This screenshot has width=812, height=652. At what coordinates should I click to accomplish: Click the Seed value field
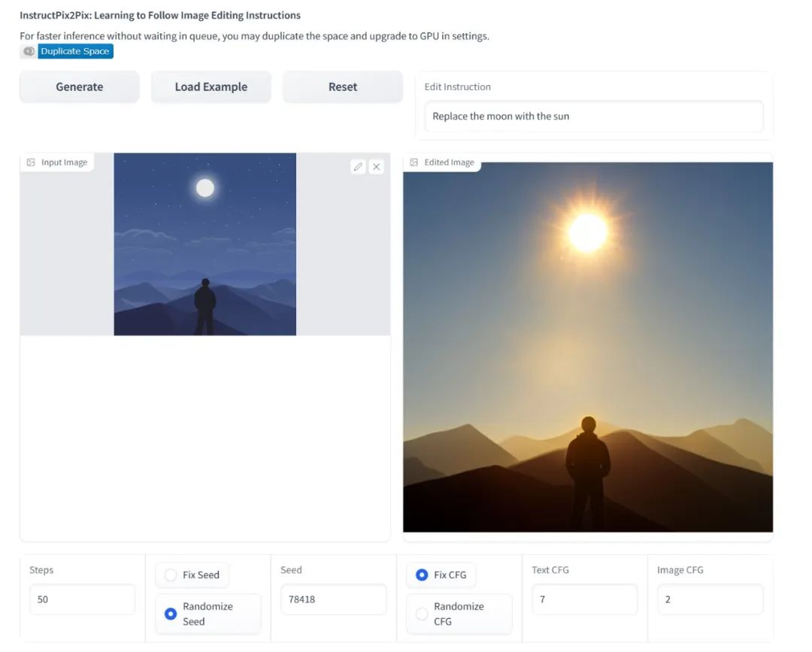[x=333, y=599]
